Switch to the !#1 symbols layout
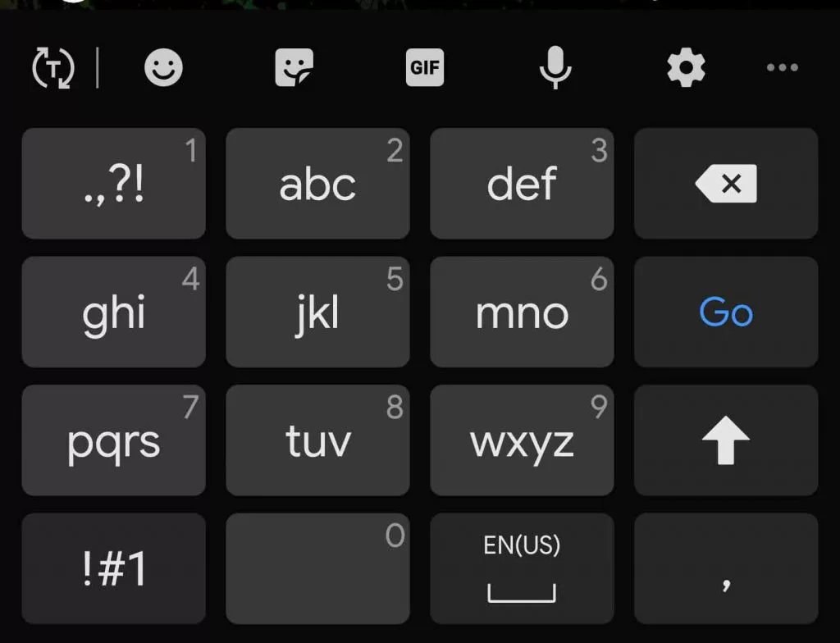This screenshot has height=643, width=840. 113,568
